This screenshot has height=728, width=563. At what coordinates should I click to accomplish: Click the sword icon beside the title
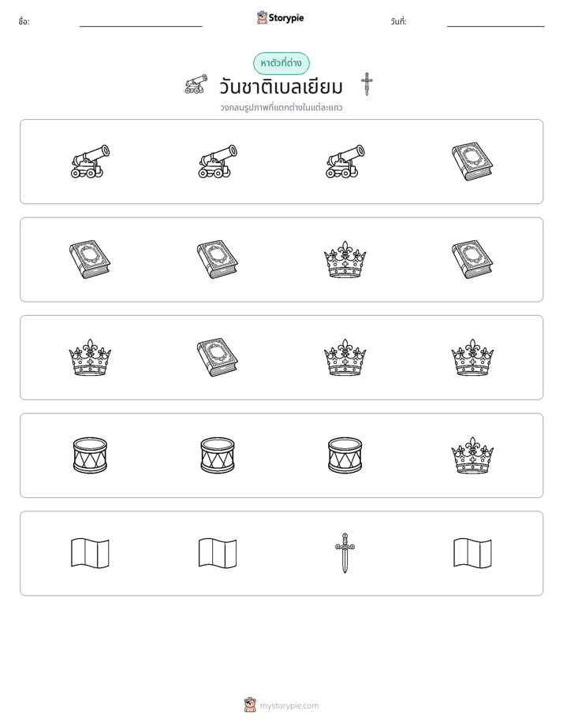367,84
